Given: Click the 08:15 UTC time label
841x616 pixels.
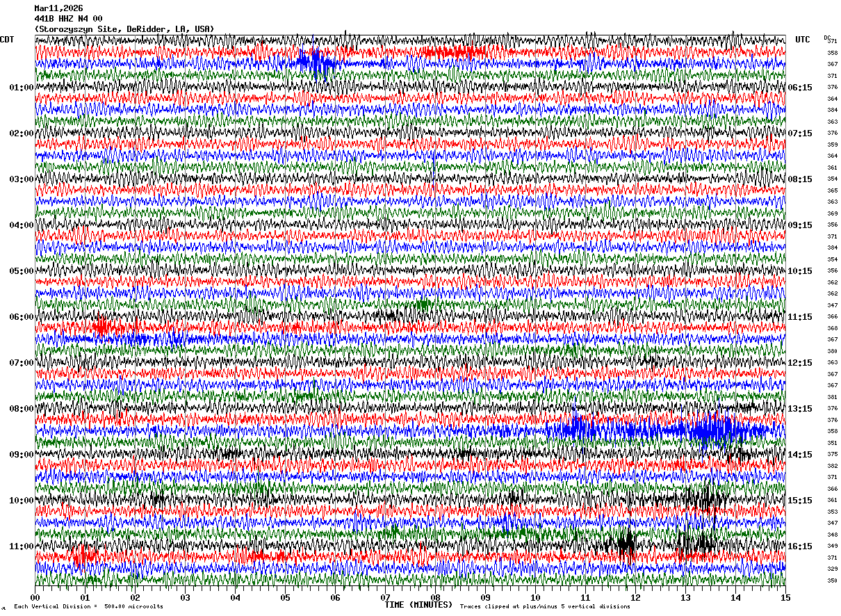Looking at the screenshot, I should tap(800, 179).
